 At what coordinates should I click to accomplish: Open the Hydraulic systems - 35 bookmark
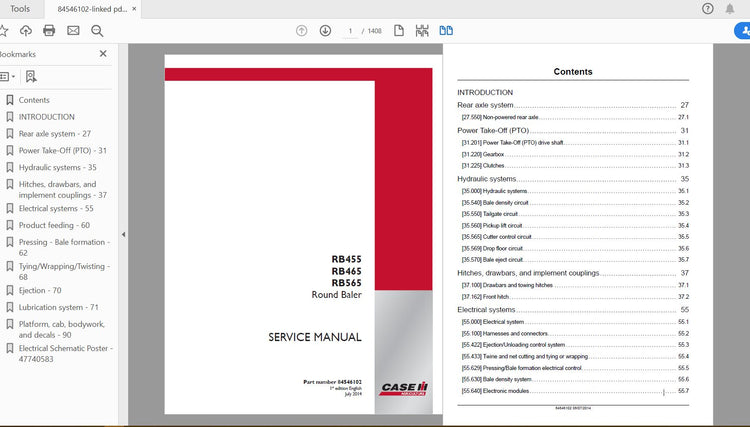[x=57, y=167]
